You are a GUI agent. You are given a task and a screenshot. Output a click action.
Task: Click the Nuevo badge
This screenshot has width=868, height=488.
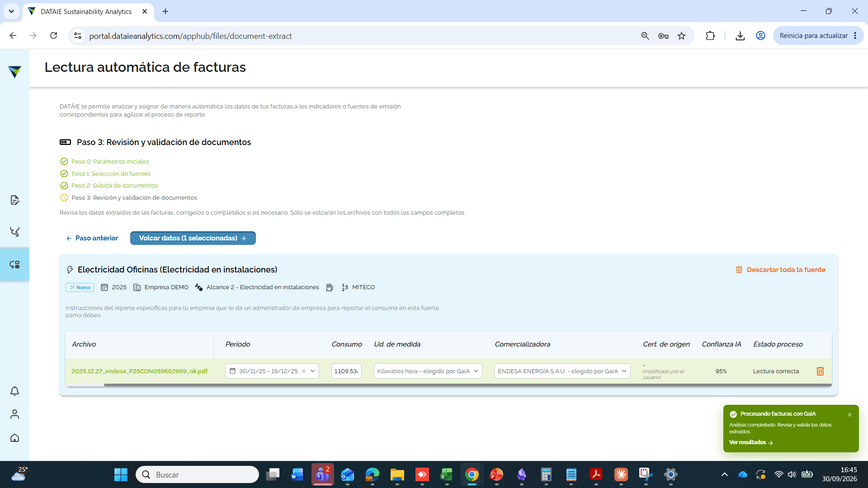(80, 287)
